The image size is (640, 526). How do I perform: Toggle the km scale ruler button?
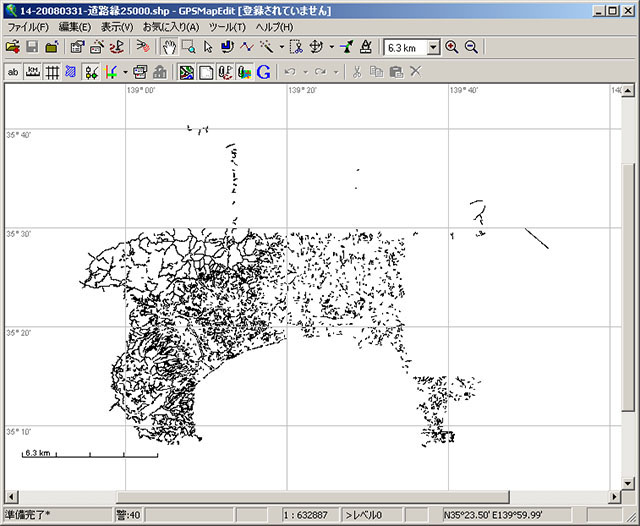coord(32,72)
